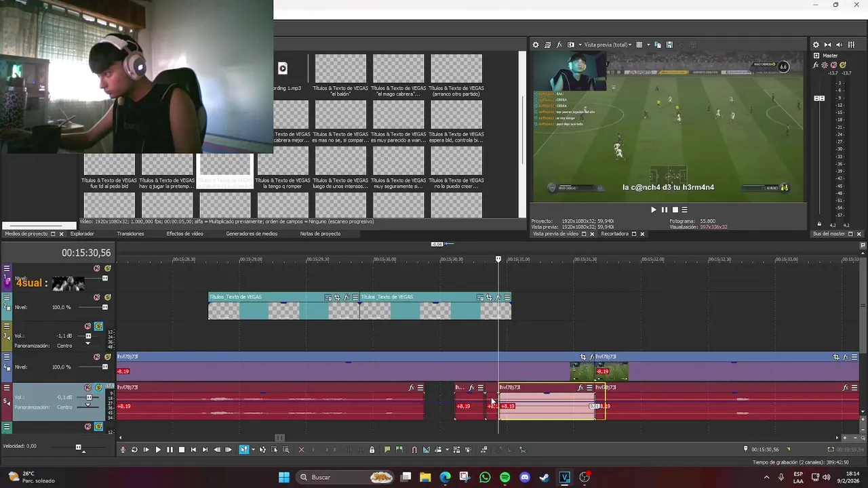Image resolution: width=868 pixels, height=488 pixels.
Task: Open track 2 hamburger menu
Action: coord(7,297)
